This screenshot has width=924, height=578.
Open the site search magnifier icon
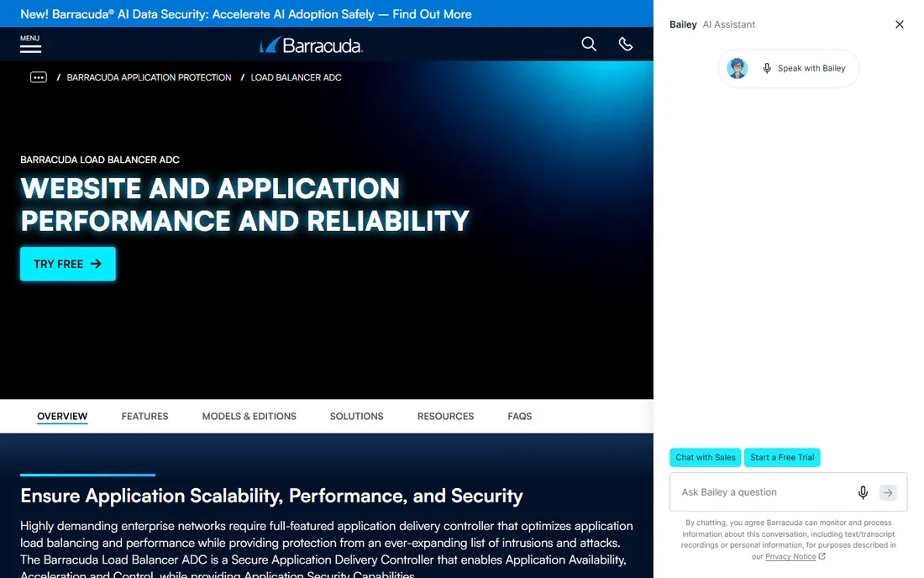(x=589, y=45)
